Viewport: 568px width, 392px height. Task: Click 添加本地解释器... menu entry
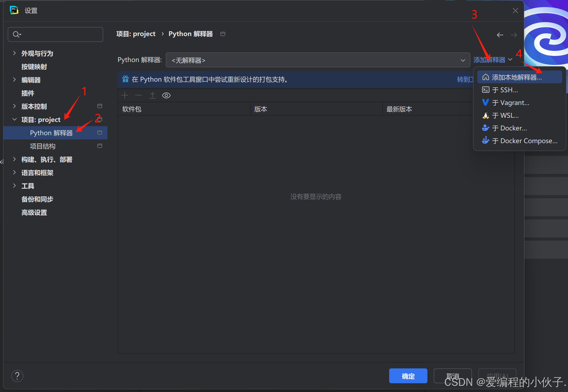pyautogui.click(x=517, y=77)
